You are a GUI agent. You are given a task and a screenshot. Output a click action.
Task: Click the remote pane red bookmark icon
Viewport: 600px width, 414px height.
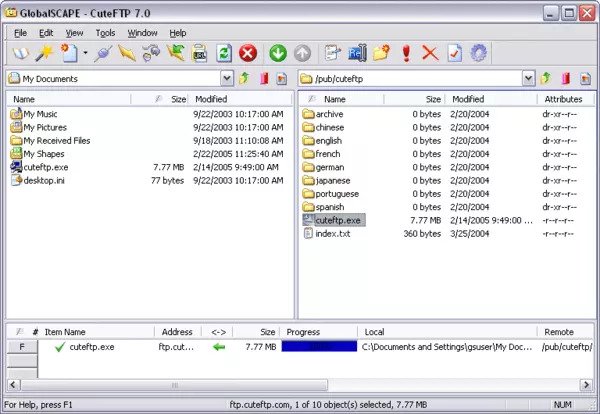(566, 78)
